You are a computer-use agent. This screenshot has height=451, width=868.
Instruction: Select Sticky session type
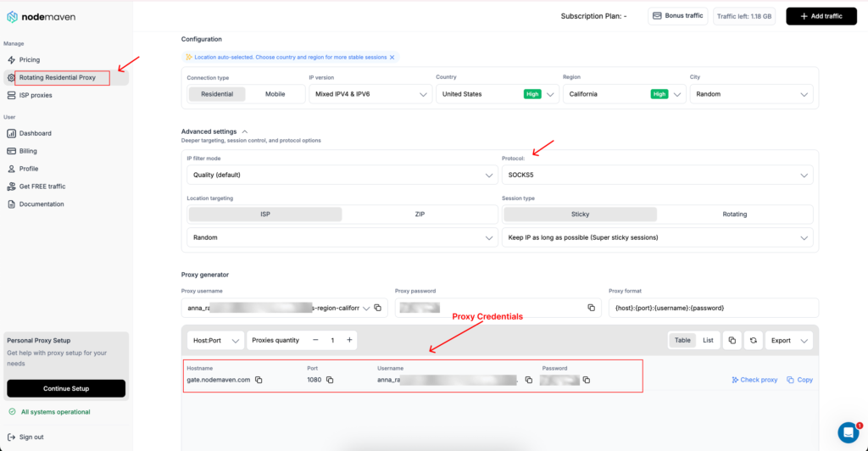pos(580,214)
